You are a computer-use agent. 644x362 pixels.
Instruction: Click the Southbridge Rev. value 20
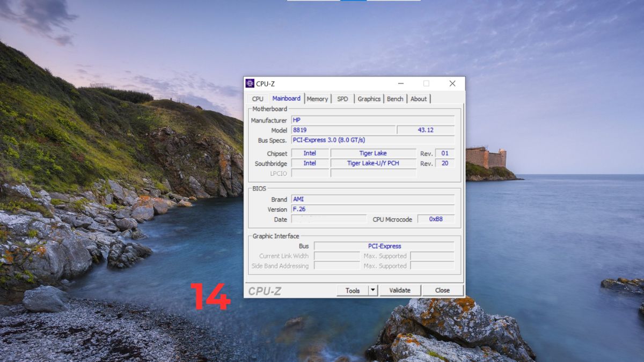(445, 163)
